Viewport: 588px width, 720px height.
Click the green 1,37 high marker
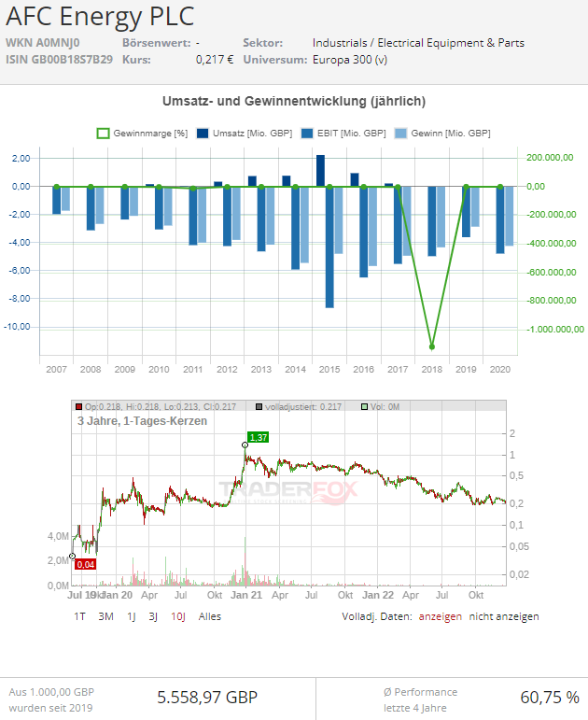point(258,437)
